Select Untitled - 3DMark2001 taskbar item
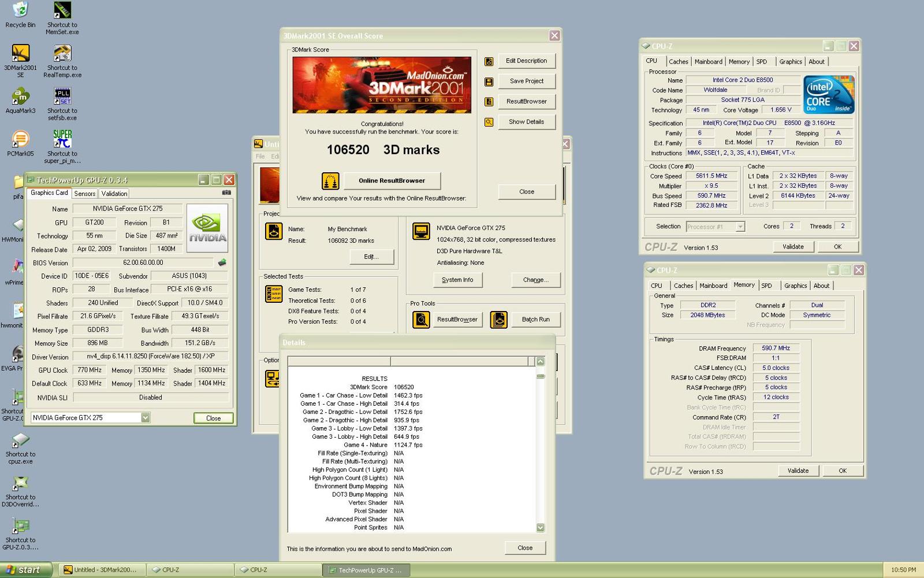 tap(102, 570)
